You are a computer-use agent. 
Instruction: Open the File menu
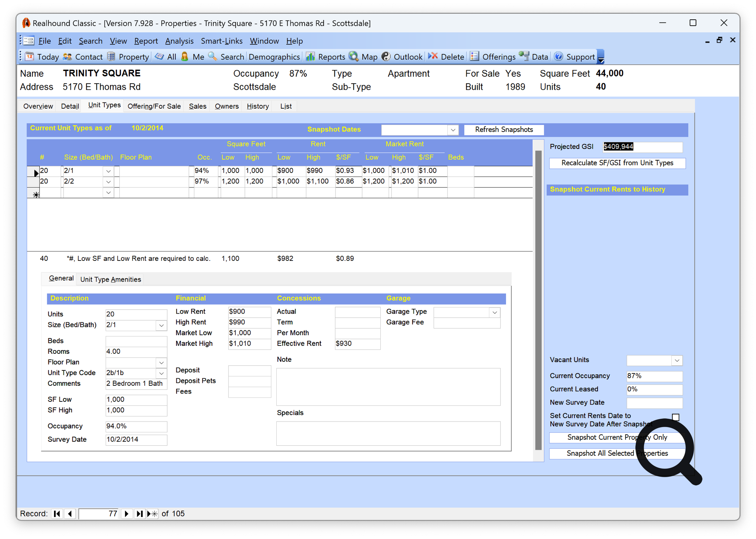pyautogui.click(x=45, y=41)
